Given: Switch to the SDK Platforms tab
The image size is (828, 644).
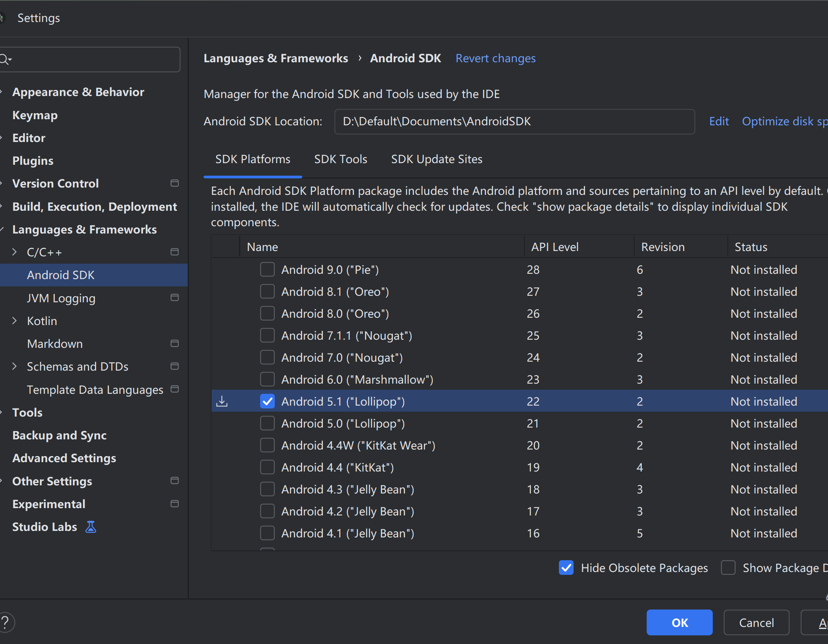Looking at the screenshot, I should click(x=253, y=159).
